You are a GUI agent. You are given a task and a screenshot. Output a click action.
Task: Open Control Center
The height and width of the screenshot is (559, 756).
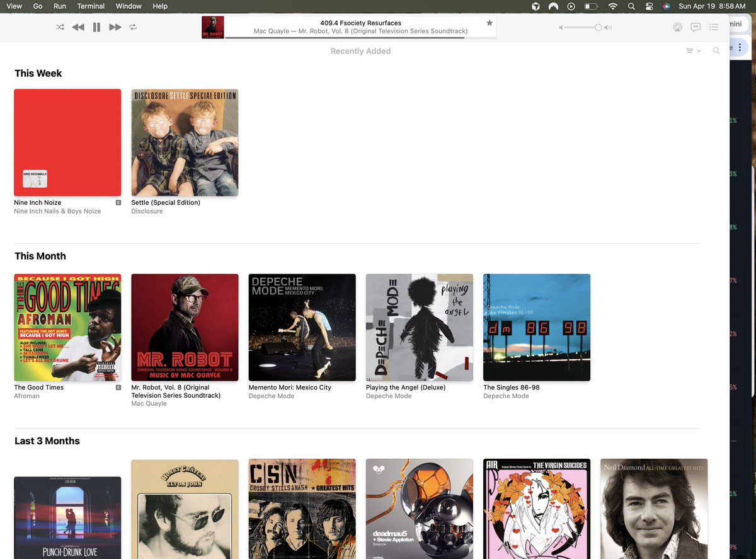pyautogui.click(x=650, y=6)
